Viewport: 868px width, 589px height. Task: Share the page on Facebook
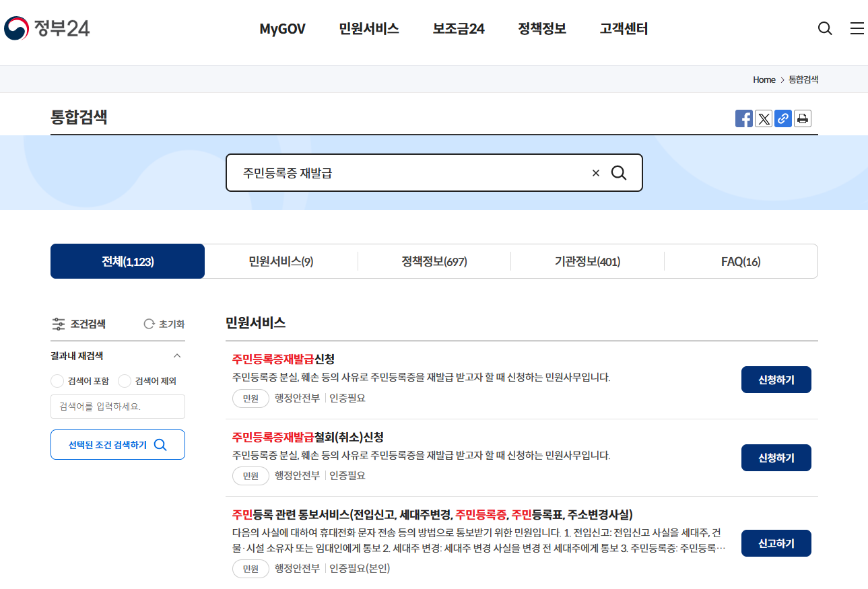(744, 119)
